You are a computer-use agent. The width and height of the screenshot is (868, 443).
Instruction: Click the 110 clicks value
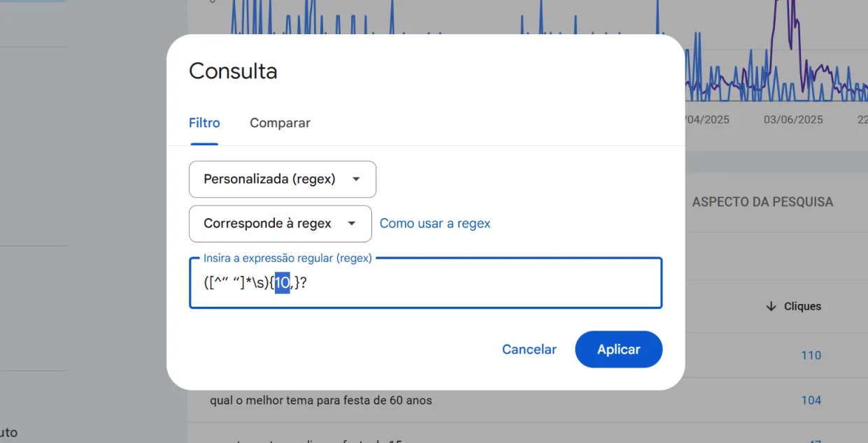pos(811,356)
